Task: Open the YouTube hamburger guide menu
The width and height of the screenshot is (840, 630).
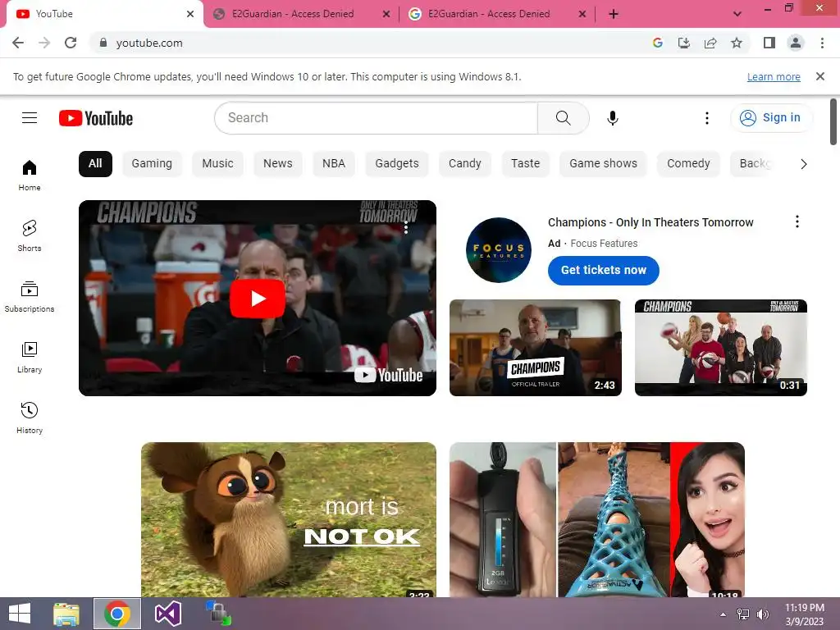Action: click(30, 118)
